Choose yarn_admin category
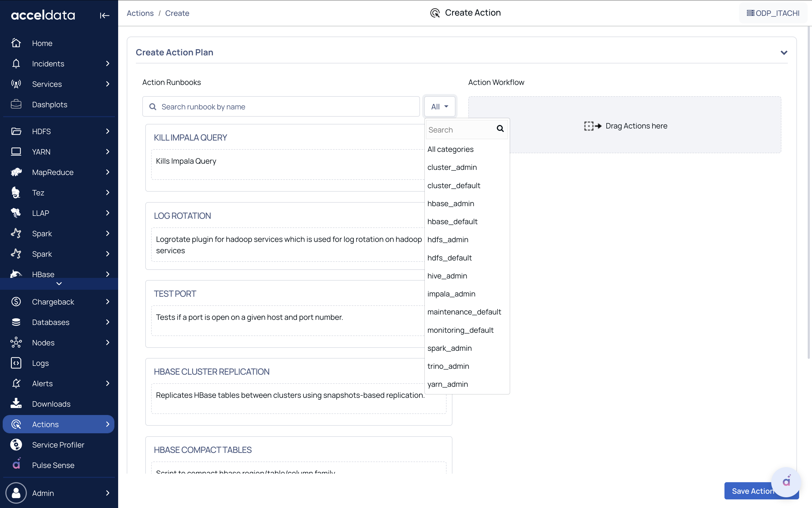 click(x=467, y=384)
